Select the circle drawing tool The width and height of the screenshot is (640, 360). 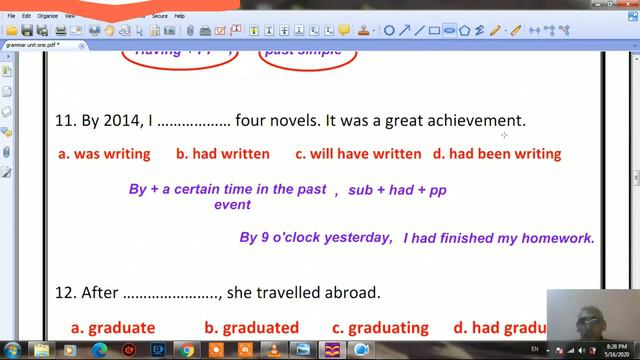click(389, 31)
